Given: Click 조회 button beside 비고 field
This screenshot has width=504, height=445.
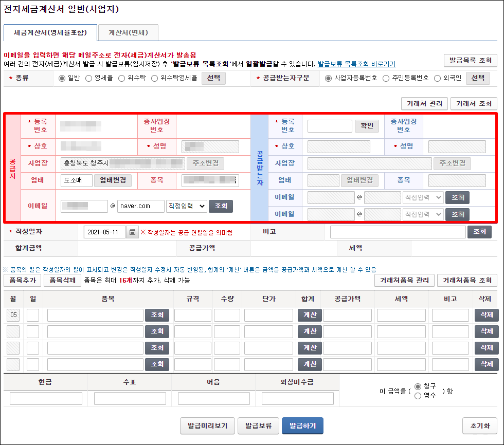Looking at the screenshot, I should (479, 232).
